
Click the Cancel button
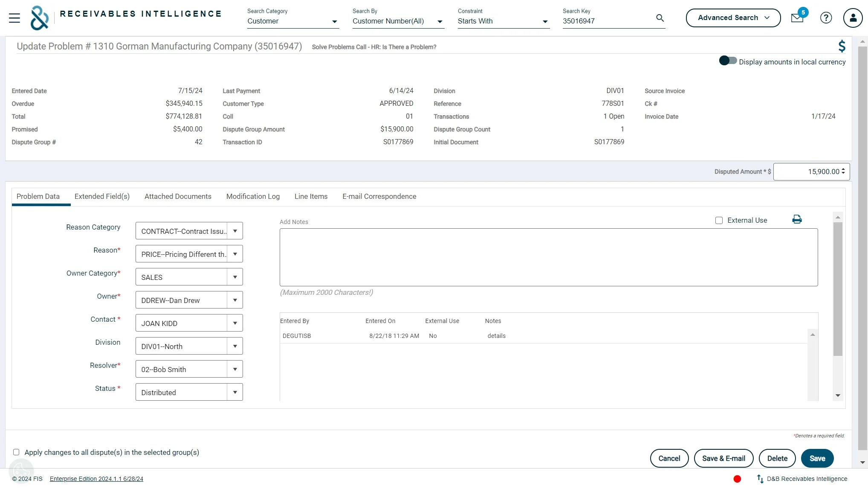(x=669, y=458)
